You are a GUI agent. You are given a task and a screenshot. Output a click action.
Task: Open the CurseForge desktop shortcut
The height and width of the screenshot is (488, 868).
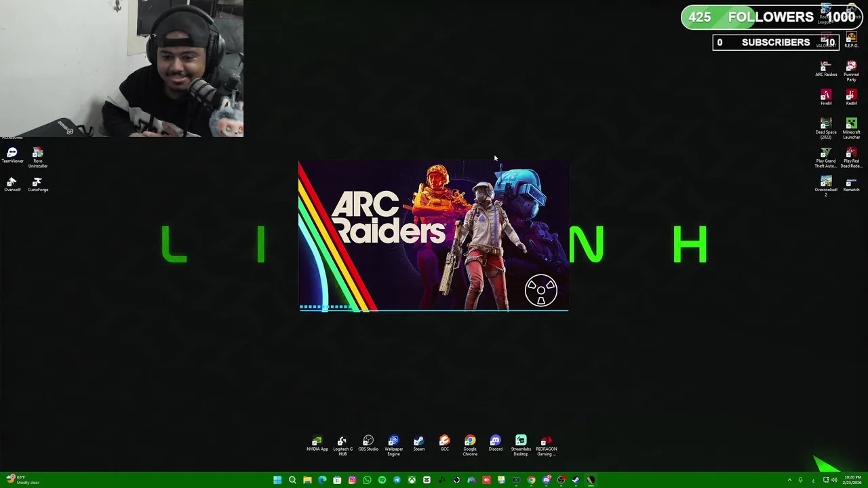tap(37, 184)
